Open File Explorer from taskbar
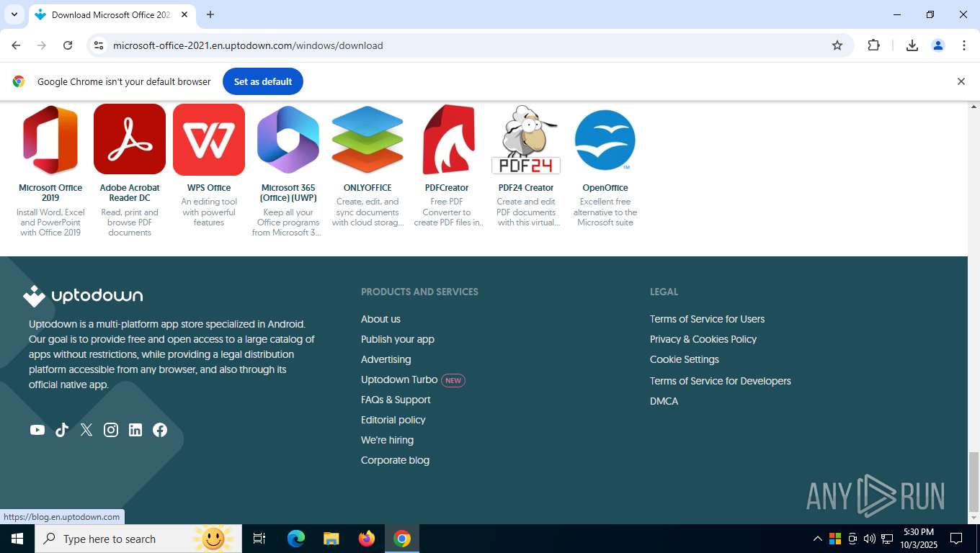This screenshot has height=553, width=980. 331,539
